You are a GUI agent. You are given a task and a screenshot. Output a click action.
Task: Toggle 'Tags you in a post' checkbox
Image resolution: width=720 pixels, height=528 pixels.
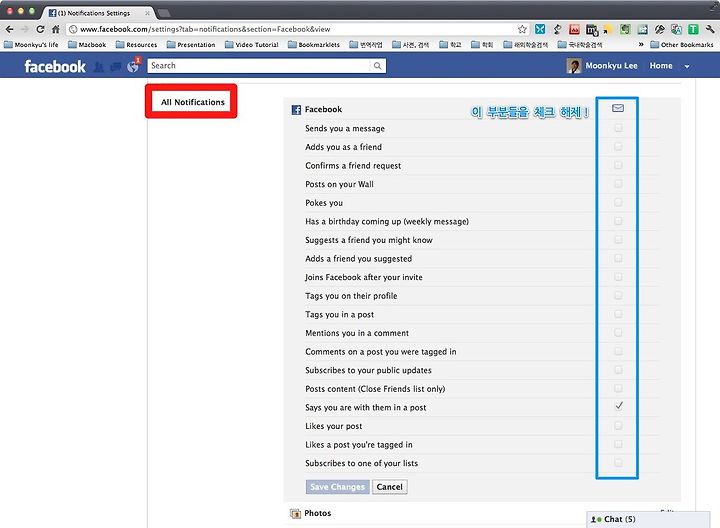[x=618, y=314]
